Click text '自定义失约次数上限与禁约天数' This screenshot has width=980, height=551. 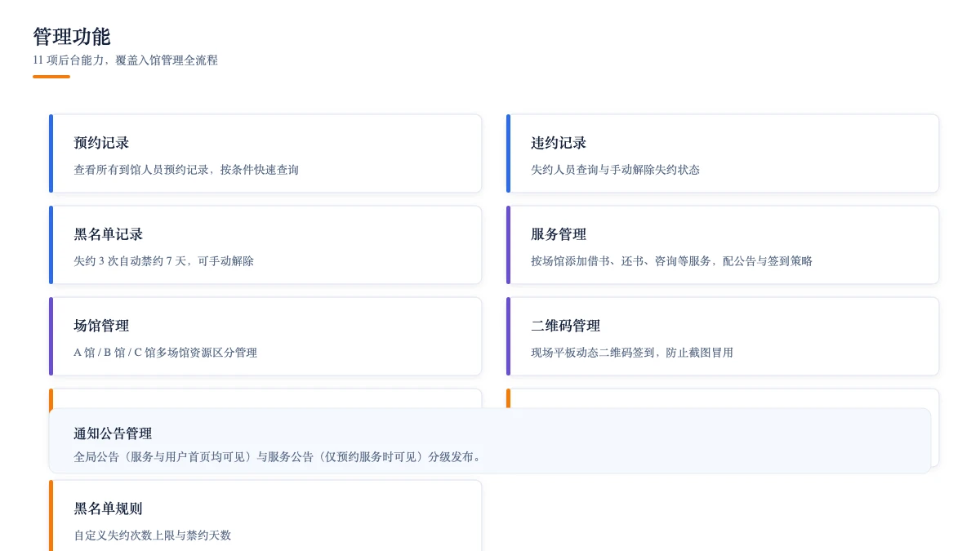click(153, 535)
